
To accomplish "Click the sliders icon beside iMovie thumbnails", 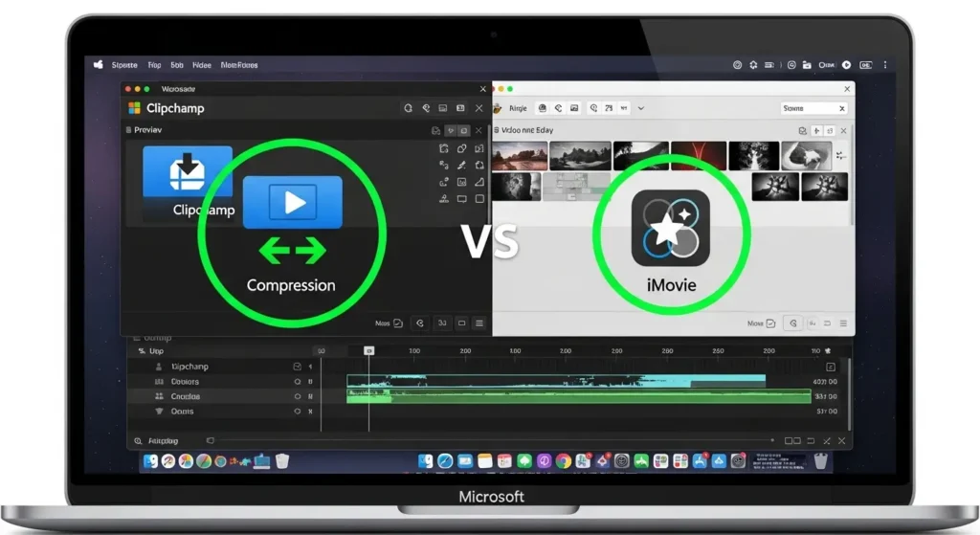I will pyautogui.click(x=840, y=156).
